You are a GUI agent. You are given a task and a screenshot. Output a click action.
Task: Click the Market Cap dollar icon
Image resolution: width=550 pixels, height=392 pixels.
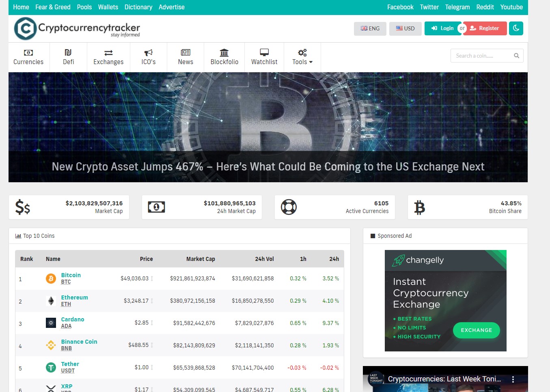point(23,207)
